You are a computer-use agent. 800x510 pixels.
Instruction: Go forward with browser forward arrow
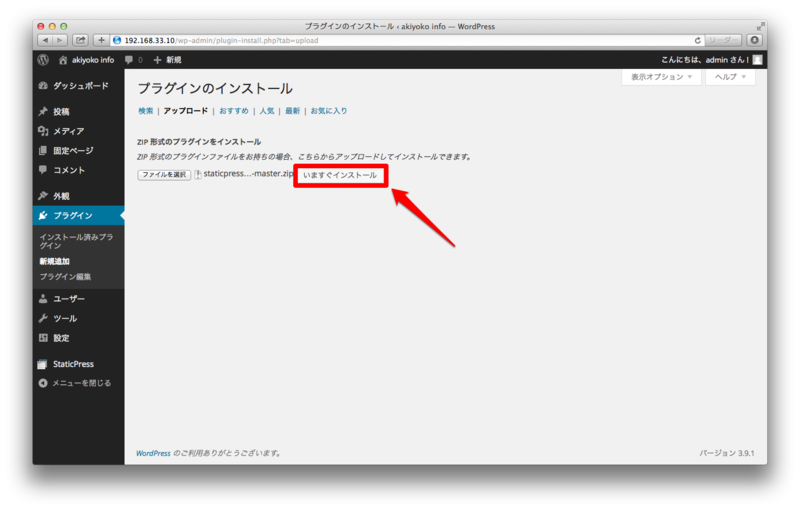point(60,40)
